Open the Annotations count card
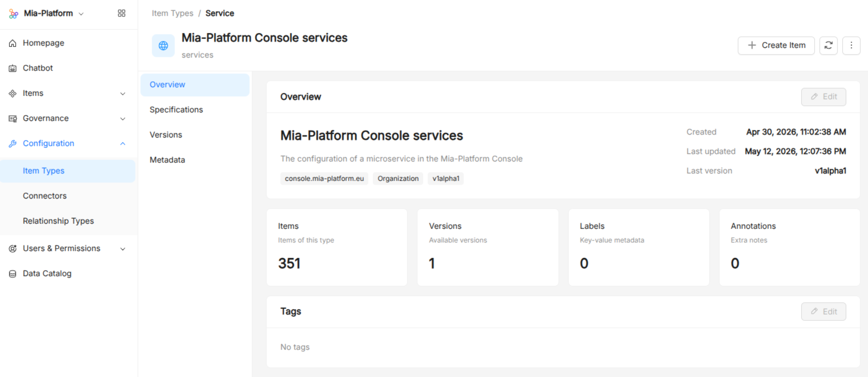 [790, 247]
